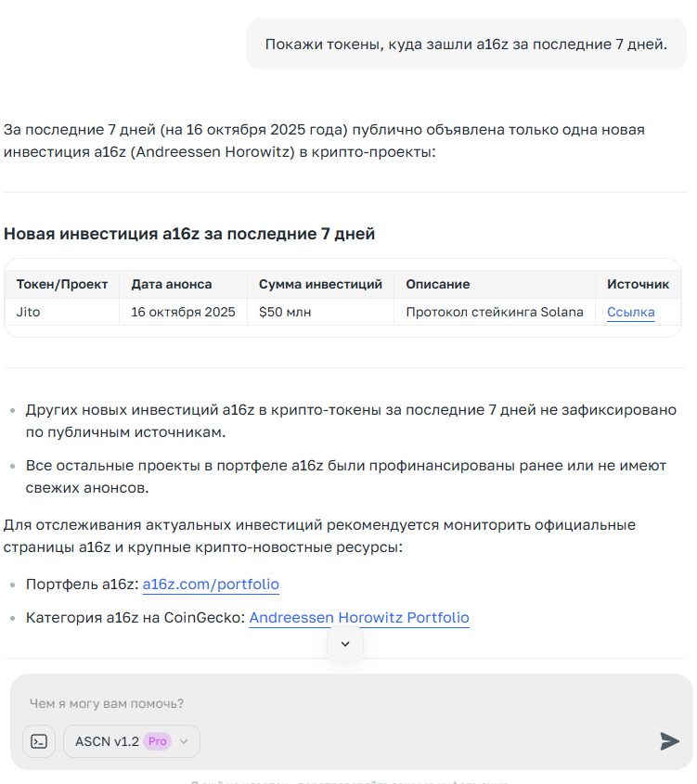Open the Andreessen Horowitz Portfolio link

coord(359,618)
